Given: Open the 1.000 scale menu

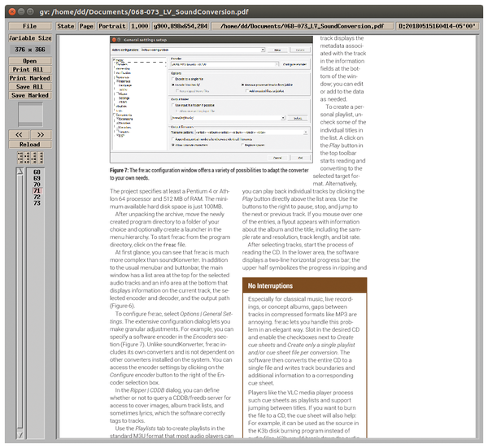Looking at the screenshot, I should [139, 26].
